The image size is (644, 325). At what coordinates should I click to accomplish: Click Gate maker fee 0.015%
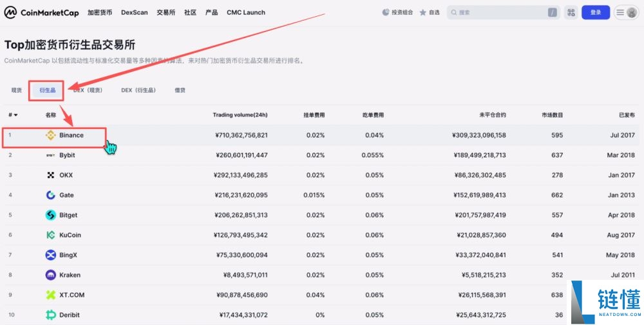point(314,195)
